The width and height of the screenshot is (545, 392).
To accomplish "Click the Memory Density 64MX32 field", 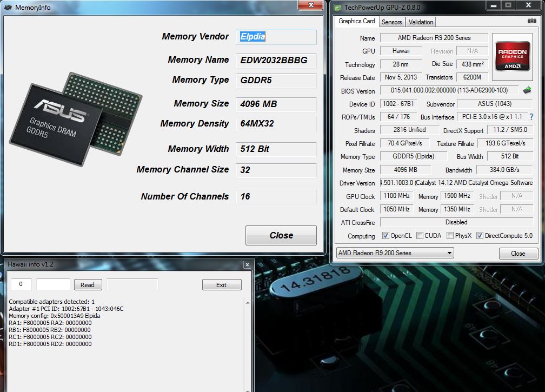I will [276, 124].
